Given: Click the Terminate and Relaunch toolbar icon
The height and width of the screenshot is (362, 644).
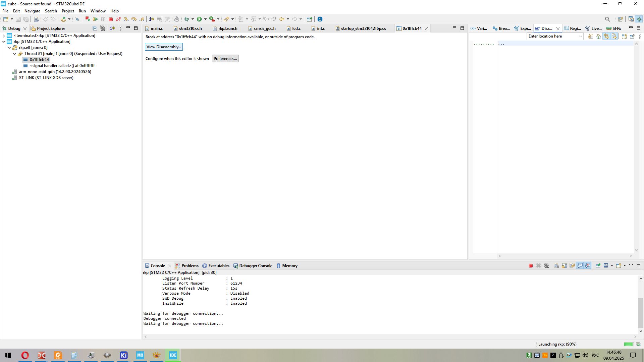Looking at the screenshot, I should (88, 19).
